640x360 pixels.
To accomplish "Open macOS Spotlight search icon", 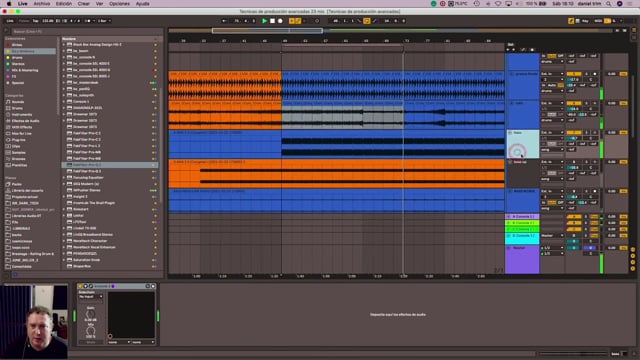I will coord(609,4).
